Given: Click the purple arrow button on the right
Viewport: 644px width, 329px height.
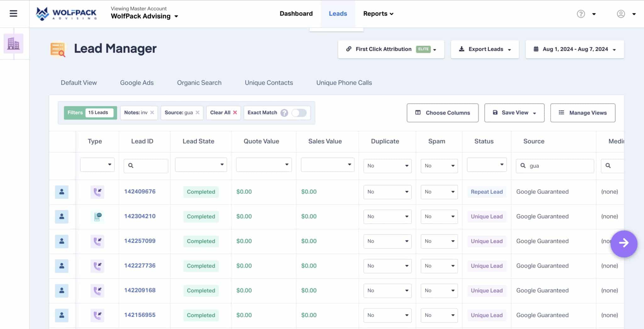Looking at the screenshot, I should 624,243.
